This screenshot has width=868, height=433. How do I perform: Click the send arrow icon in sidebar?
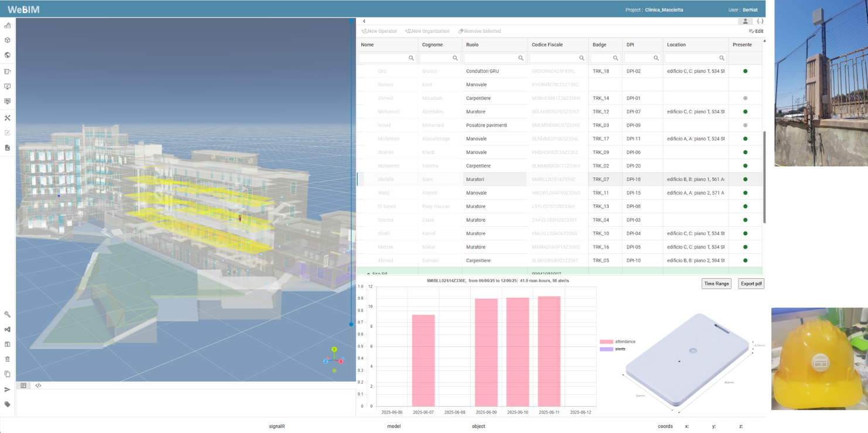pos(8,389)
